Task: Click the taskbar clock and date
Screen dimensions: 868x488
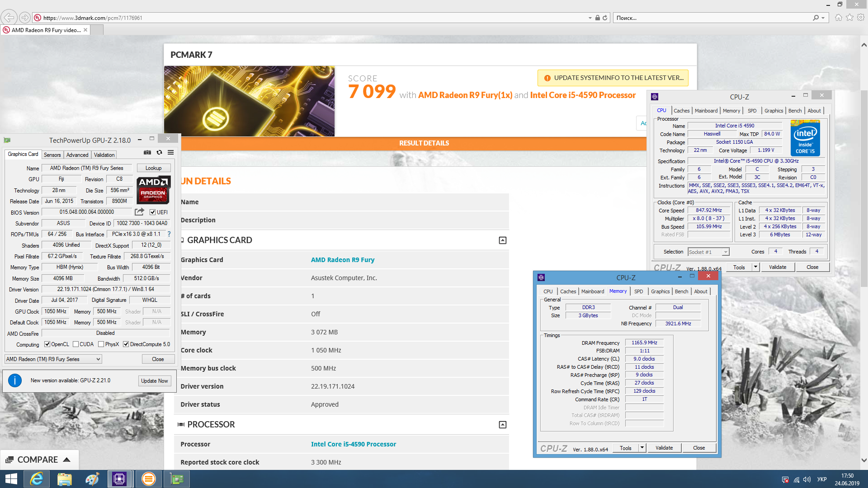Action: tap(847, 479)
